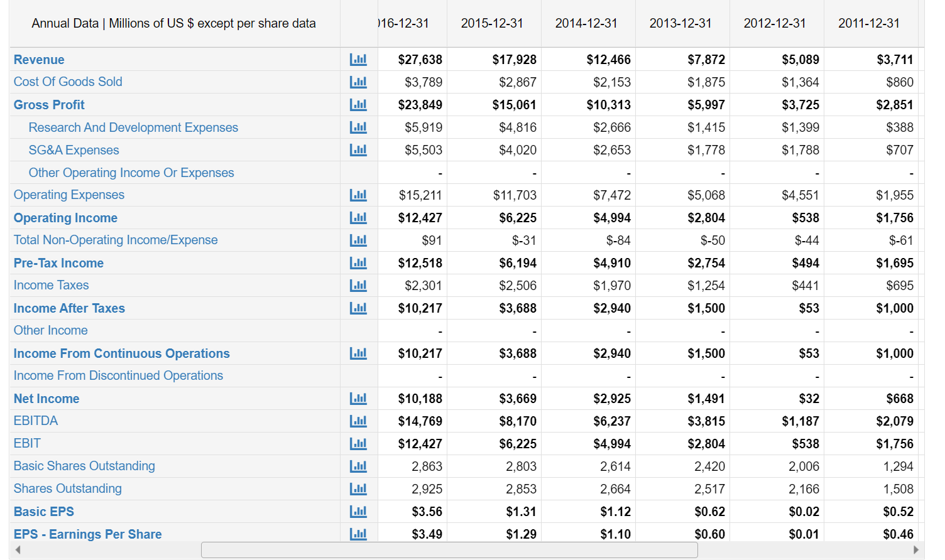Open the chart icon for Revenue
Image resolution: width=945 pixels, height=560 pixels.
click(358, 59)
